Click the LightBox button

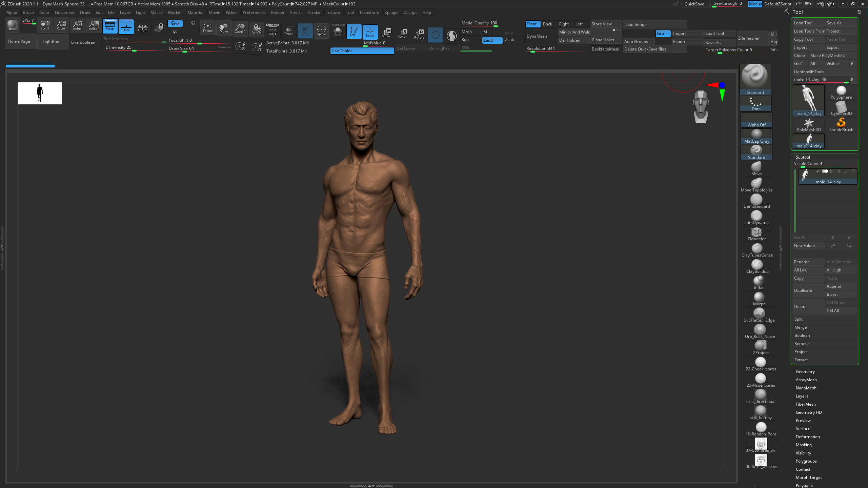51,41
